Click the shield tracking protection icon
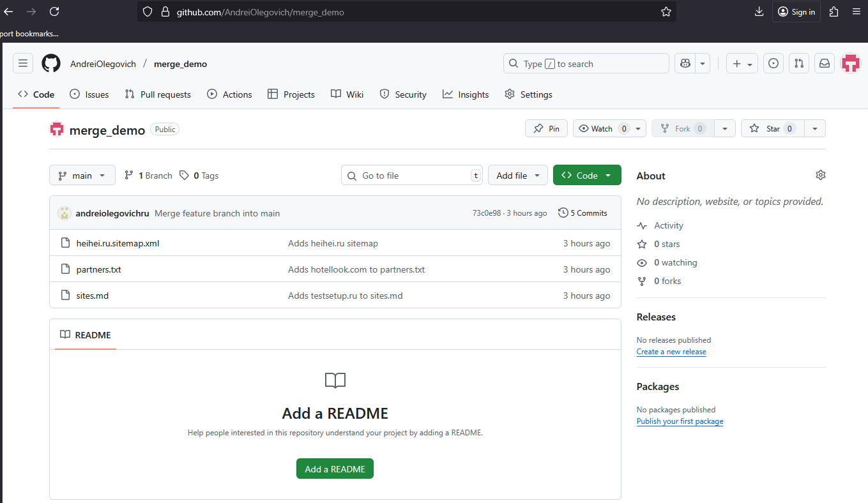The image size is (868, 503). pos(148,11)
